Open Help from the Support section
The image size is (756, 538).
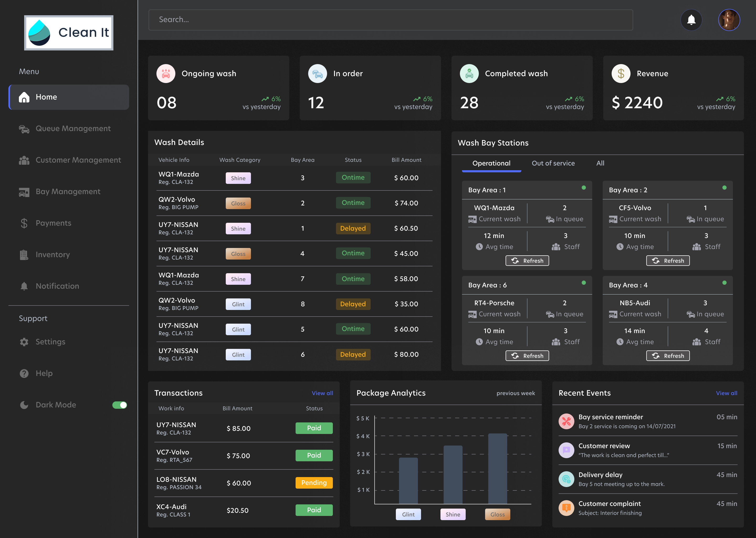44,373
